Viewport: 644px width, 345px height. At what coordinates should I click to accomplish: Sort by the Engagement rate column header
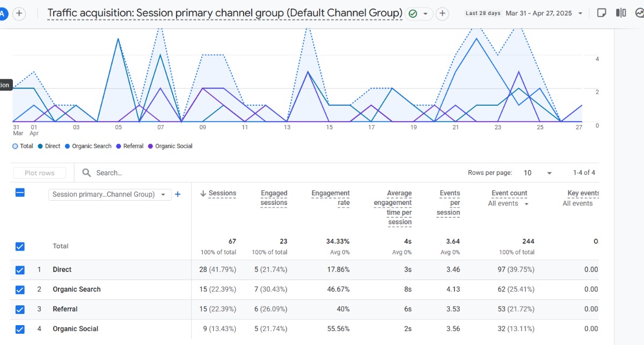pyautogui.click(x=331, y=198)
